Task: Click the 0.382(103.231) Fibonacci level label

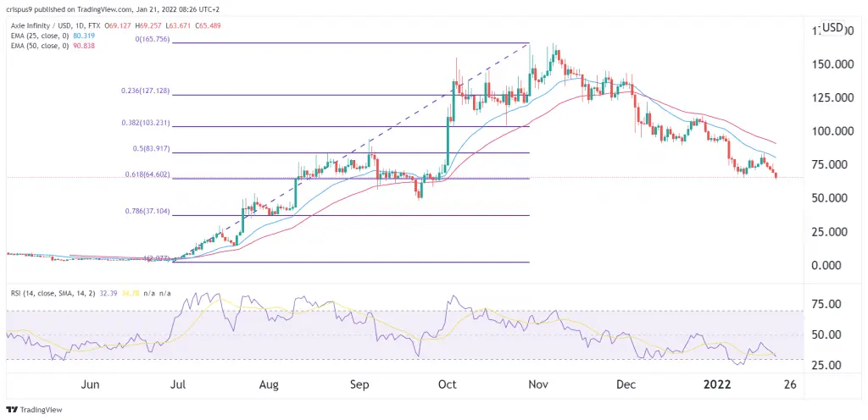Action: tap(146, 123)
